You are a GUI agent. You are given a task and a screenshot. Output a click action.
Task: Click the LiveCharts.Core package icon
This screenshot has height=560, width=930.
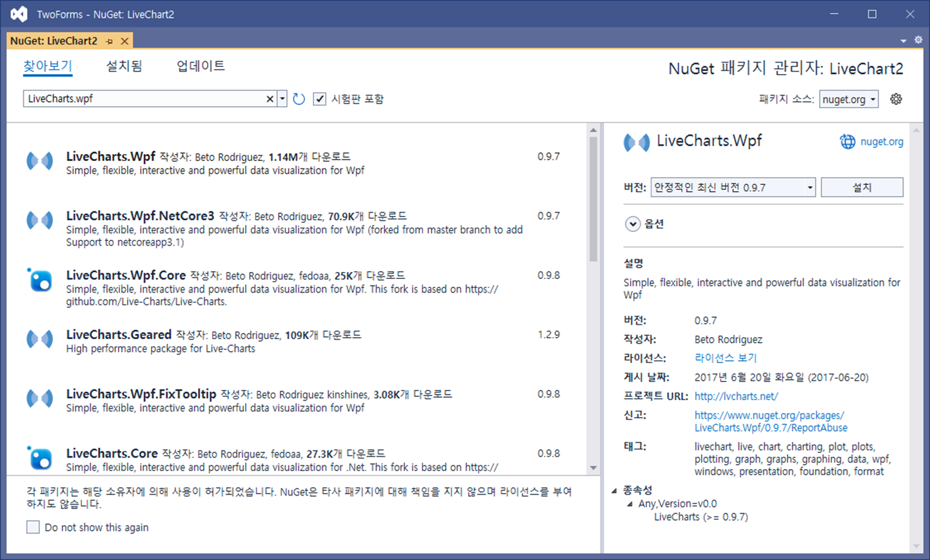tap(40, 458)
